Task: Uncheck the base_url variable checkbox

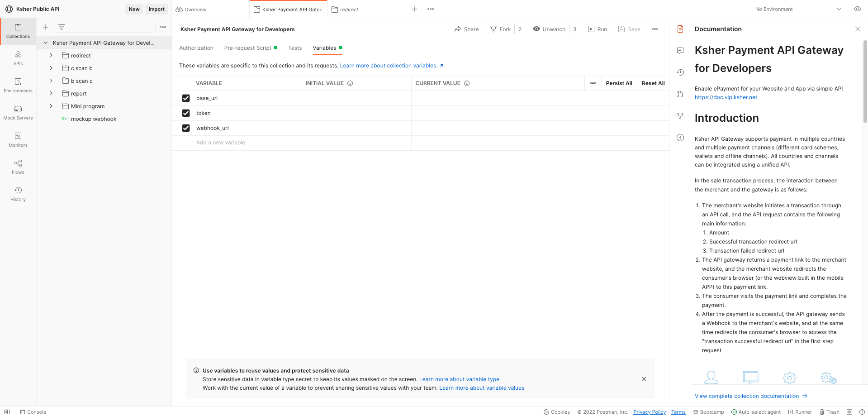Action: tap(186, 98)
